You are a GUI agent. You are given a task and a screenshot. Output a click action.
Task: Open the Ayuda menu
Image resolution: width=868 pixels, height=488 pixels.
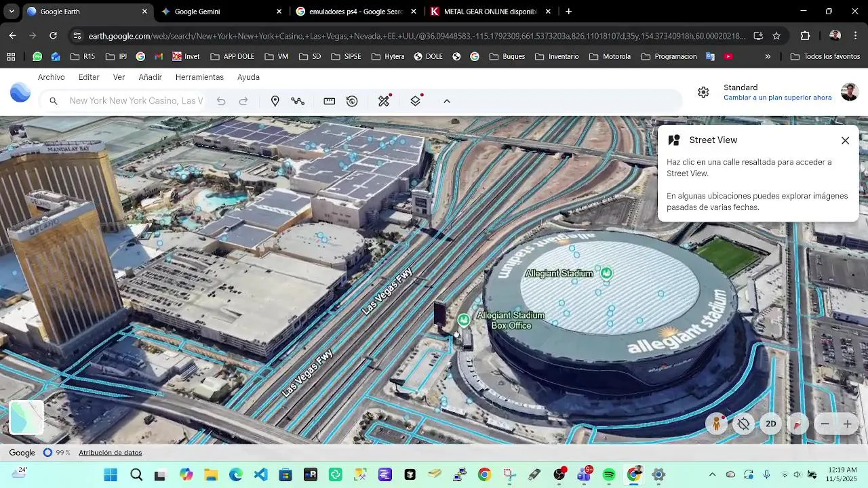248,77
